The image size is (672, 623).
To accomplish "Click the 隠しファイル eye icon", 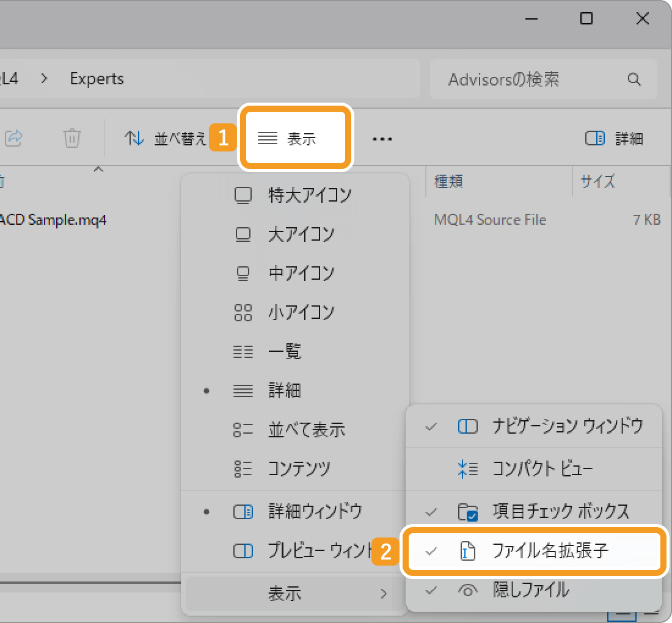I will pos(467,591).
